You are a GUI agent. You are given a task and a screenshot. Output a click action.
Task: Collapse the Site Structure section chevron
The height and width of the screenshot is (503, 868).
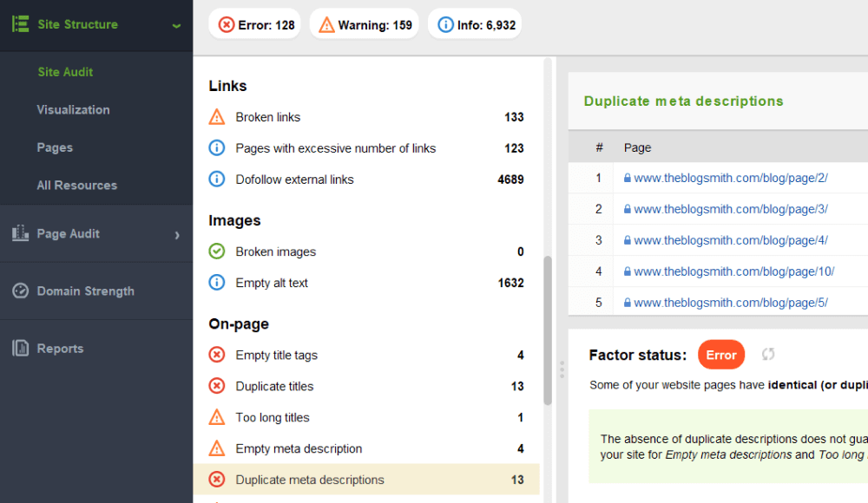[176, 25]
